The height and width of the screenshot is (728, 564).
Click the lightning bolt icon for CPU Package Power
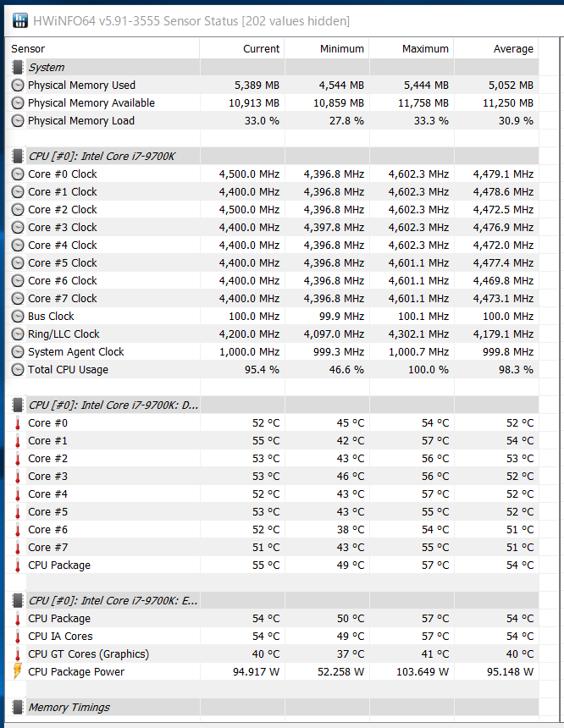(18, 671)
